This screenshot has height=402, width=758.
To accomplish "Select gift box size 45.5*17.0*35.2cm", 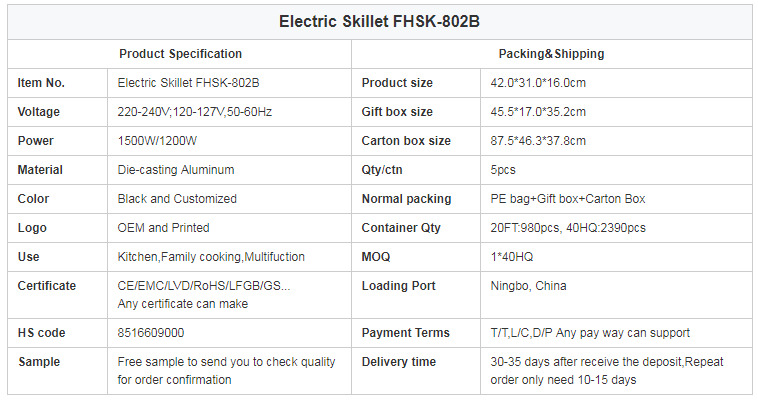I will pyautogui.click(x=538, y=112).
